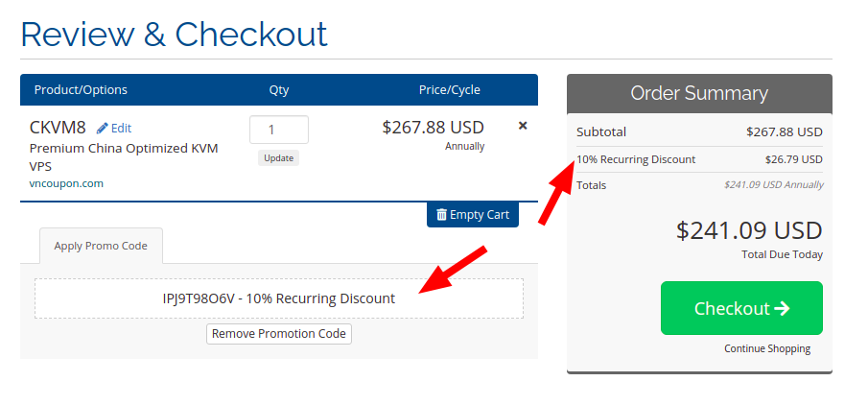This screenshot has width=868, height=405.
Task: Click the Update quantity button
Action: coord(278,158)
